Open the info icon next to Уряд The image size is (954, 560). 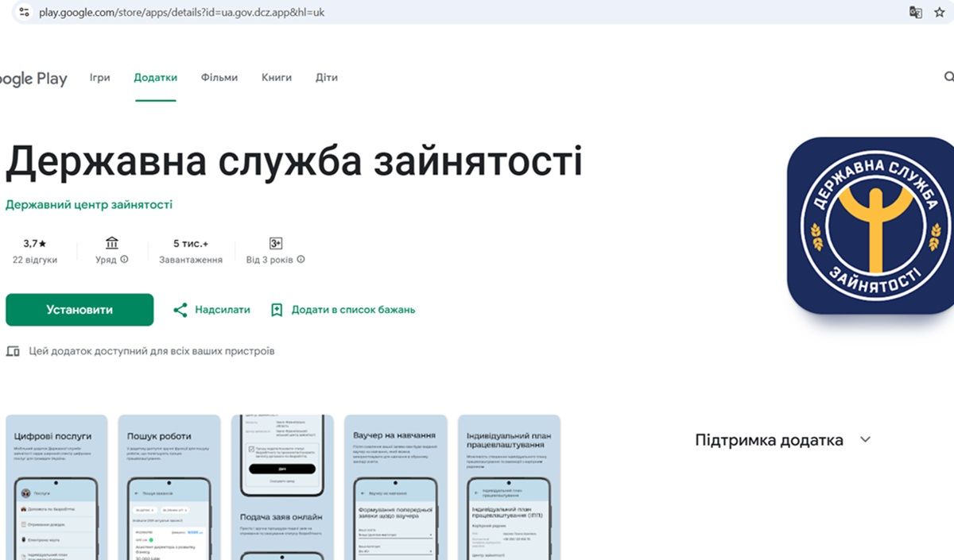click(126, 259)
